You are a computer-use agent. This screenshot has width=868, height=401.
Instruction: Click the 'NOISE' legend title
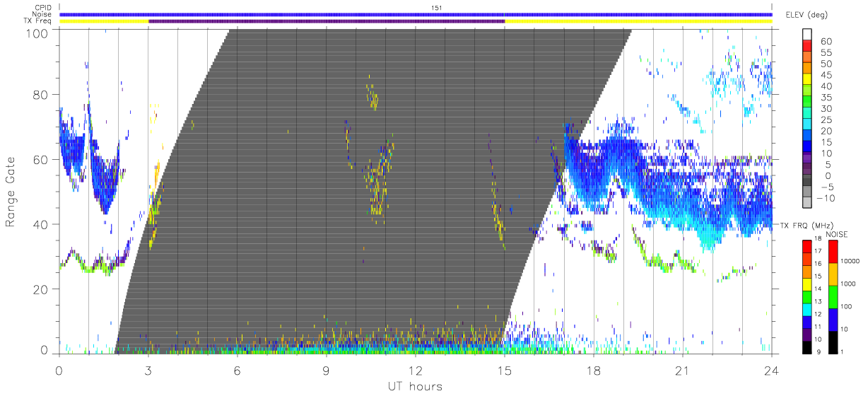pos(835,234)
